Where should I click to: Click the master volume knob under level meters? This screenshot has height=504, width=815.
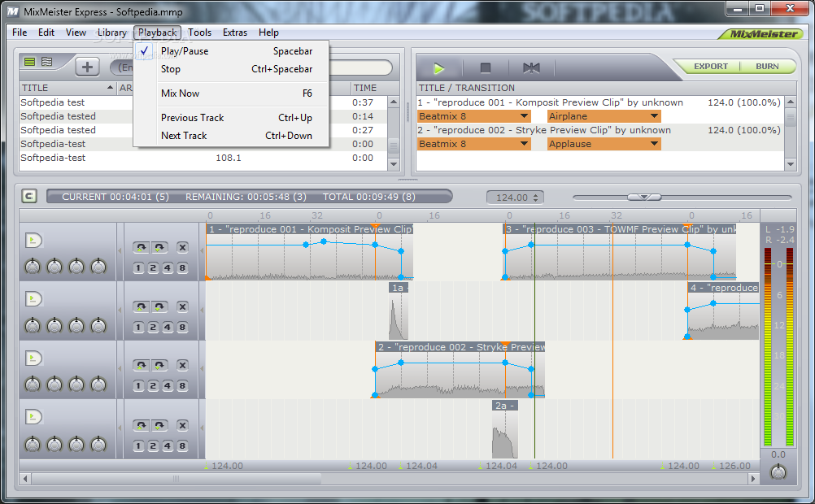click(778, 471)
